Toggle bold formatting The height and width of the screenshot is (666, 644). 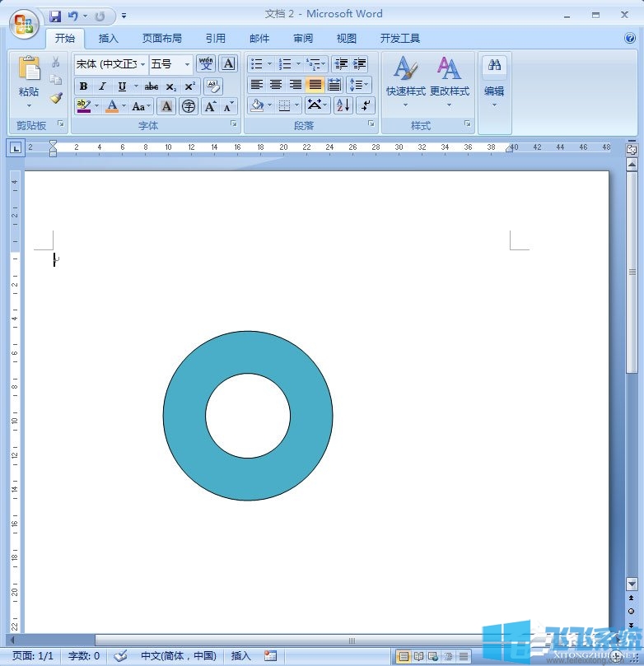coord(83,86)
